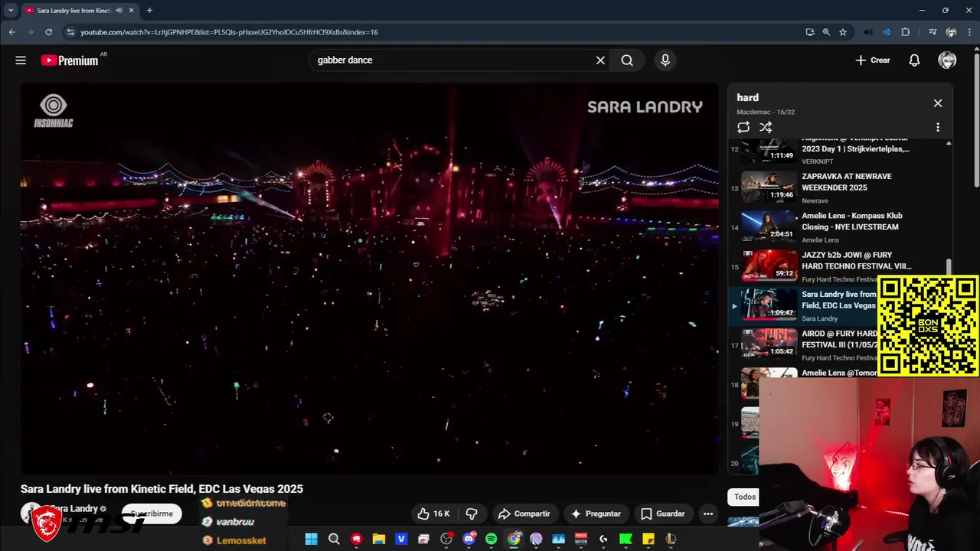
Task: Click the video player area
Action: [369, 279]
